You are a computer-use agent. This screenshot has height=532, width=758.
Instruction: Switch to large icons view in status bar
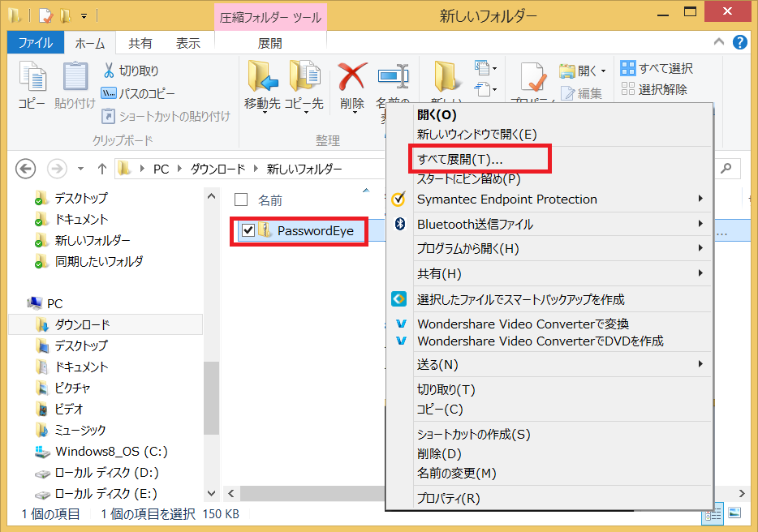point(734,513)
